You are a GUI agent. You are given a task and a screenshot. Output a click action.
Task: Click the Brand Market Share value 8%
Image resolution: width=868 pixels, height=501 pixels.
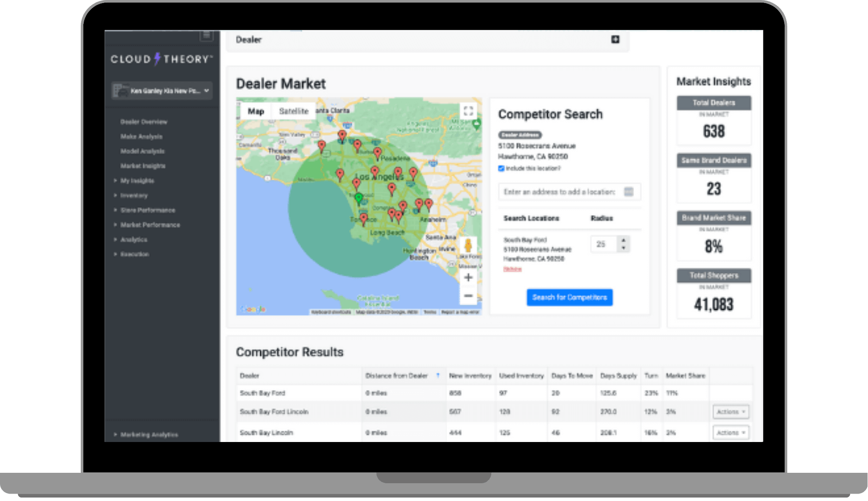coord(713,246)
